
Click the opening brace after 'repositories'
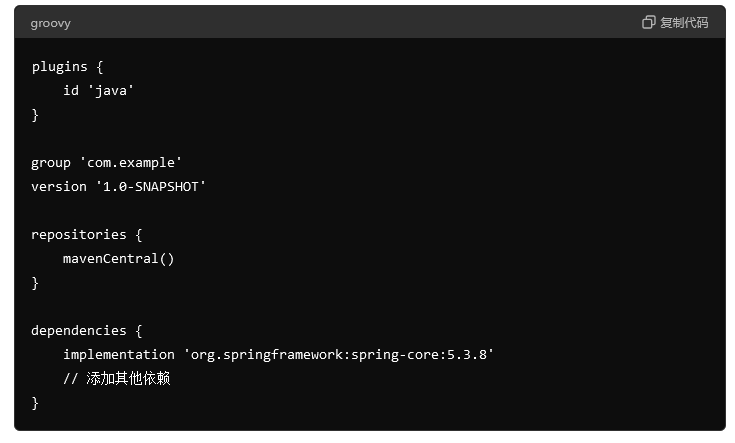[139, 235]
